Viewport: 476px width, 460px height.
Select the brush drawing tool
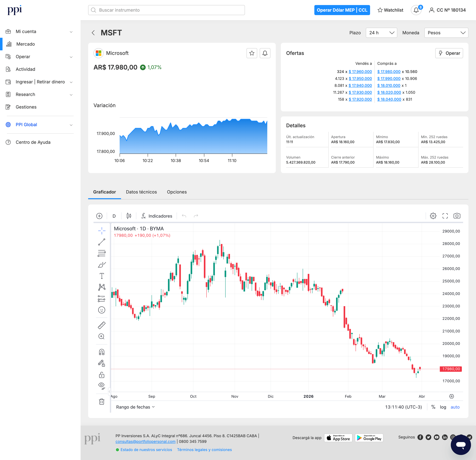point(102,265)
